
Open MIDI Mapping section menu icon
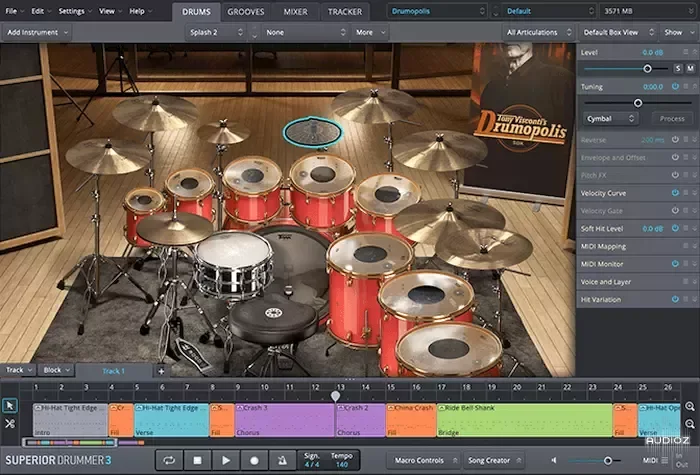[686, 246]
